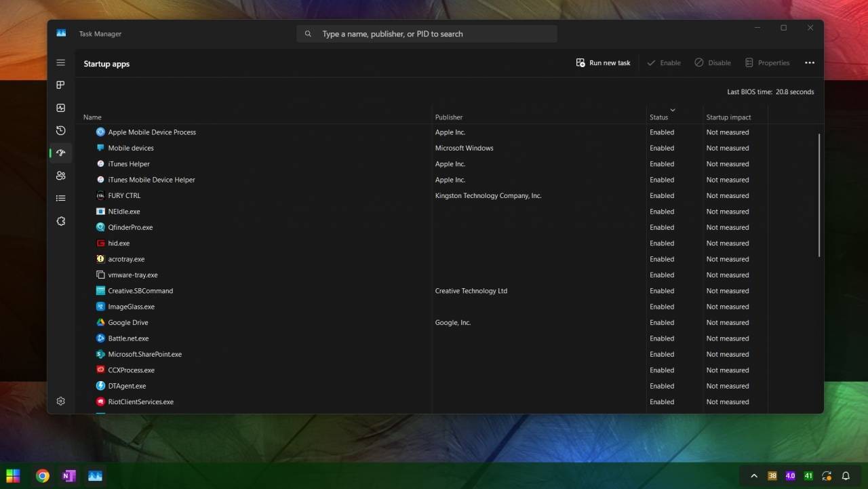
Task: Sort by the Startup impact column header
Action: (x=728, y=117)
